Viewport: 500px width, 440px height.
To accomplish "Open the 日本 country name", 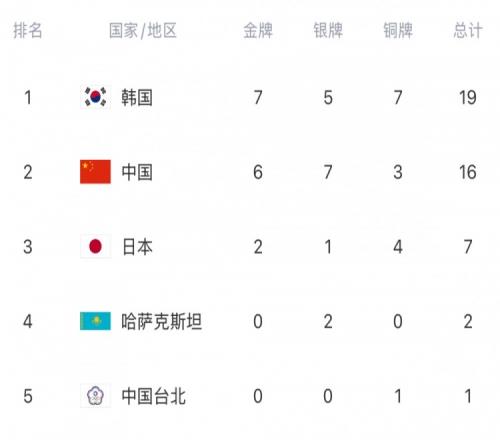I will [x=137, y=247].
